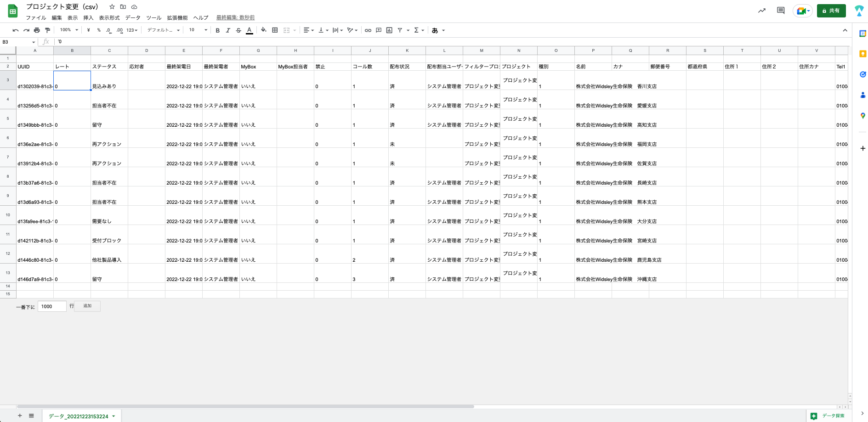Open the zoom 100% dropdown
This screenshot has width=868, height=422.
[69, 30]
